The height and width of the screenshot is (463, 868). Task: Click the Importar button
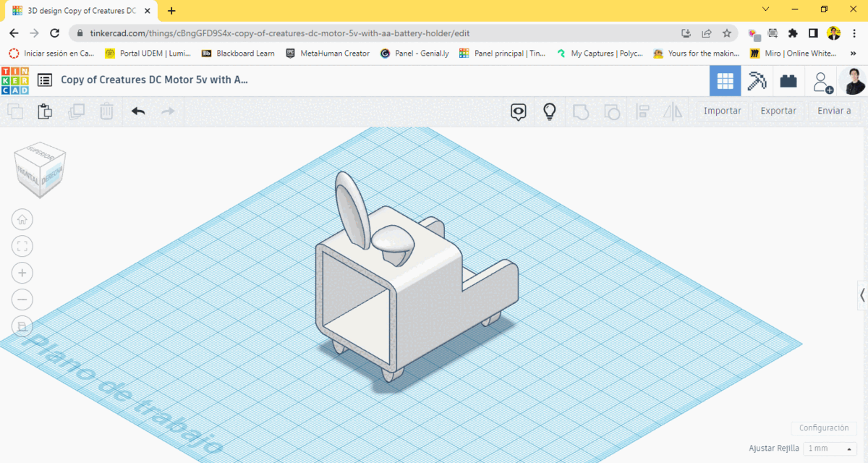pos(722,111)
